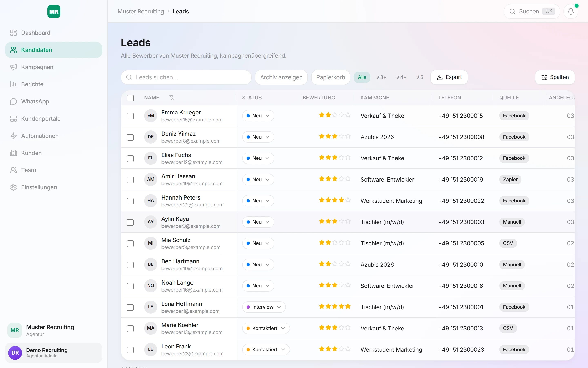Click the Kandidaten people icon
The width and height of the screenshot is (588, 368).
pos(13,50)
